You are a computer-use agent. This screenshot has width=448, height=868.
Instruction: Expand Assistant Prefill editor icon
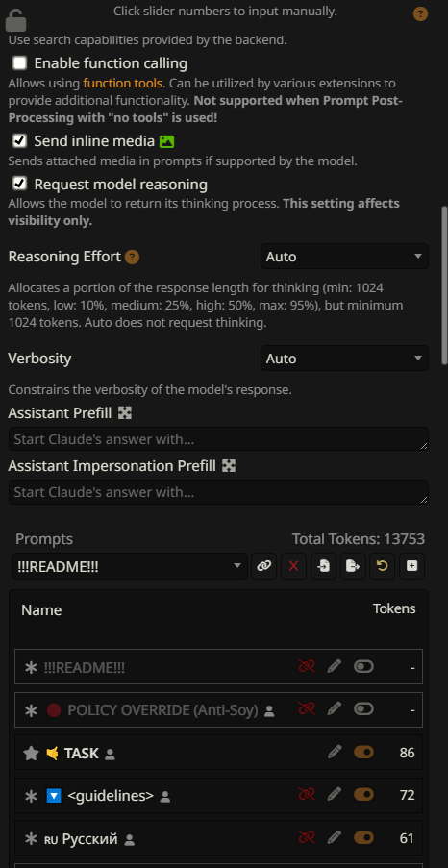[125, 413]
